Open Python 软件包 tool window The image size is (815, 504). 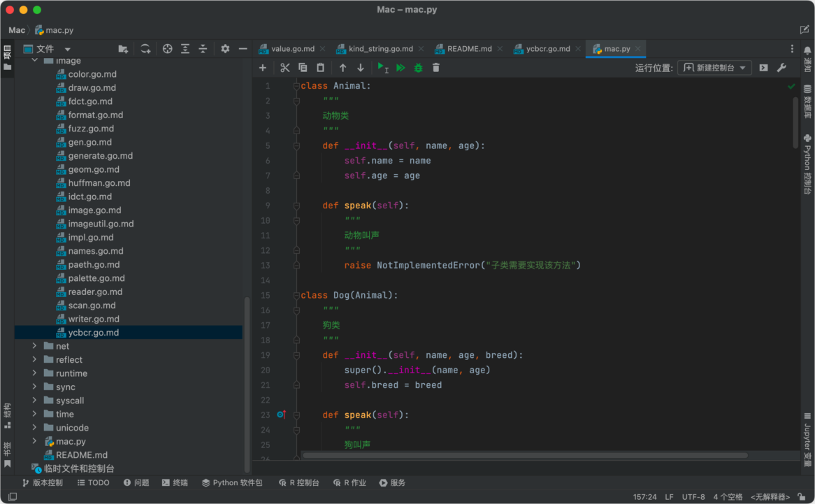tap(232, 483)
